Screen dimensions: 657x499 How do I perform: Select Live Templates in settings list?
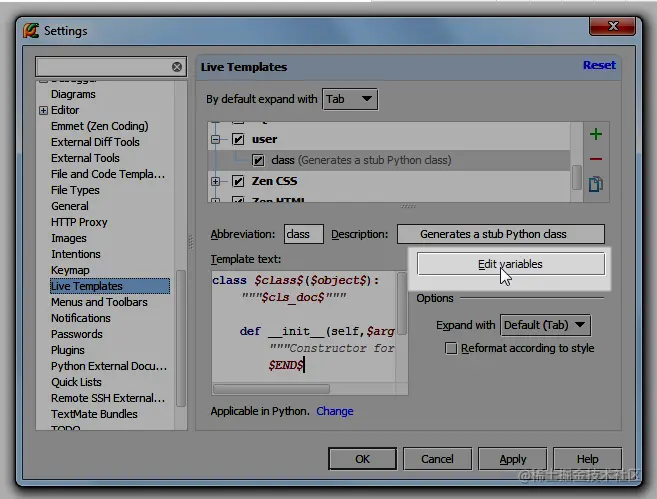109,286
